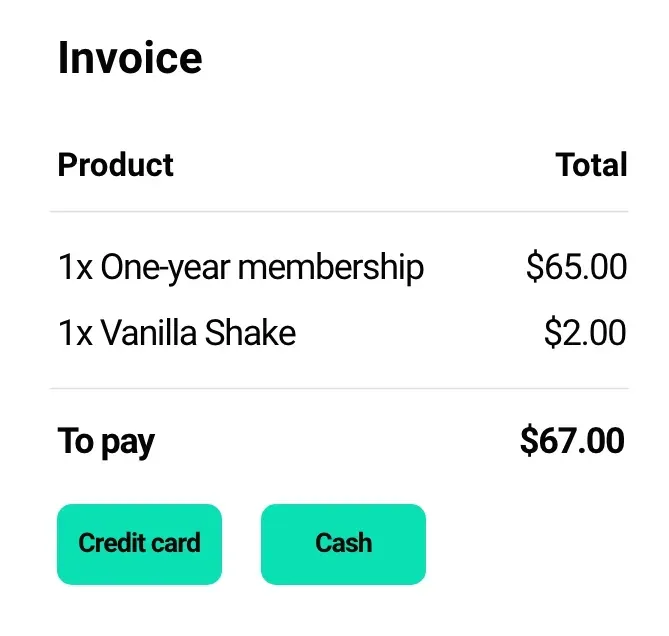Click the divider line below Product header
The image size is (669, 636).
339,212
